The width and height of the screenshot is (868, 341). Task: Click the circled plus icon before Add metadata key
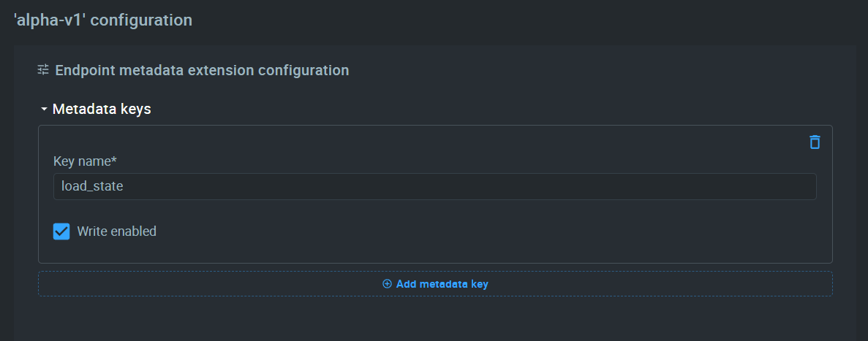click(x=387, y=284)
